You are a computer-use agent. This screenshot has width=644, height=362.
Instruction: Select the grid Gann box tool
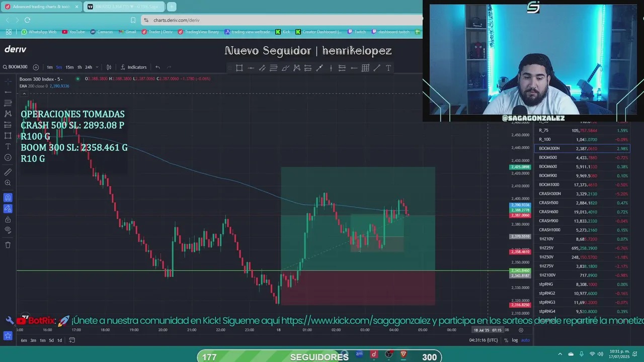tap(365, 68)
